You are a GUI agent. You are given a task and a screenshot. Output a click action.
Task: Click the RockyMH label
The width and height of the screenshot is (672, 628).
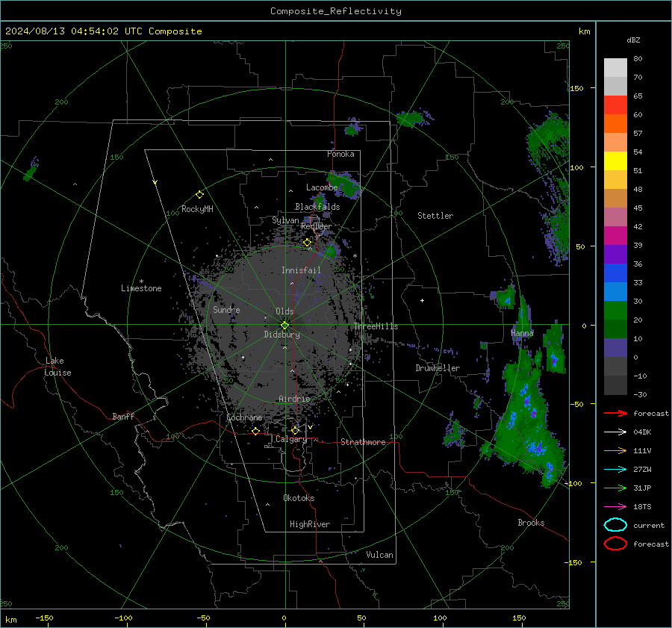(197, 209)
